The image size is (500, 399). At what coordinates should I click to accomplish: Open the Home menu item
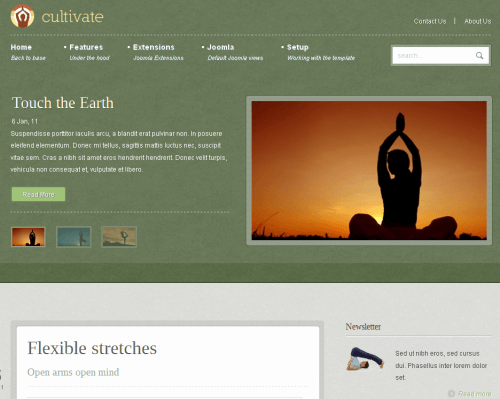(x=21, y=47)
